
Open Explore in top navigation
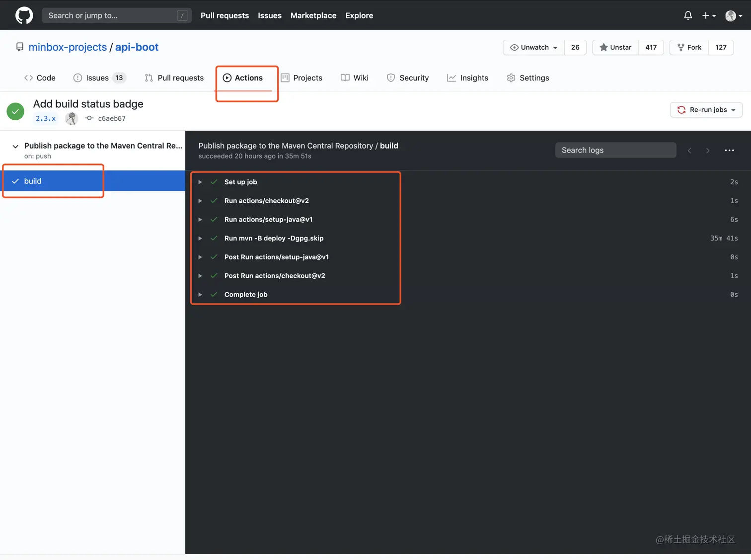click(x=359, y=15)
